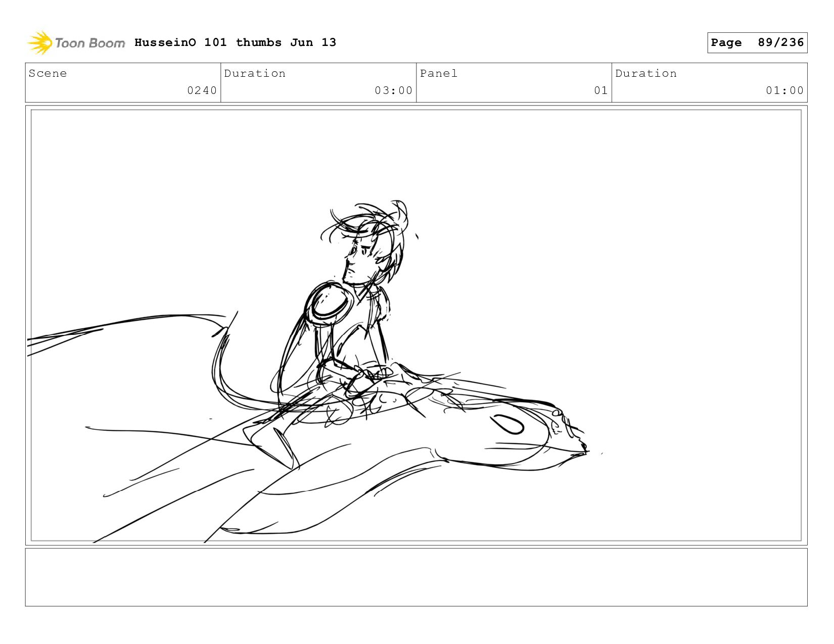Click the "Panel" header label
Screen dimensions: 834x644
(x=439, y=73)
